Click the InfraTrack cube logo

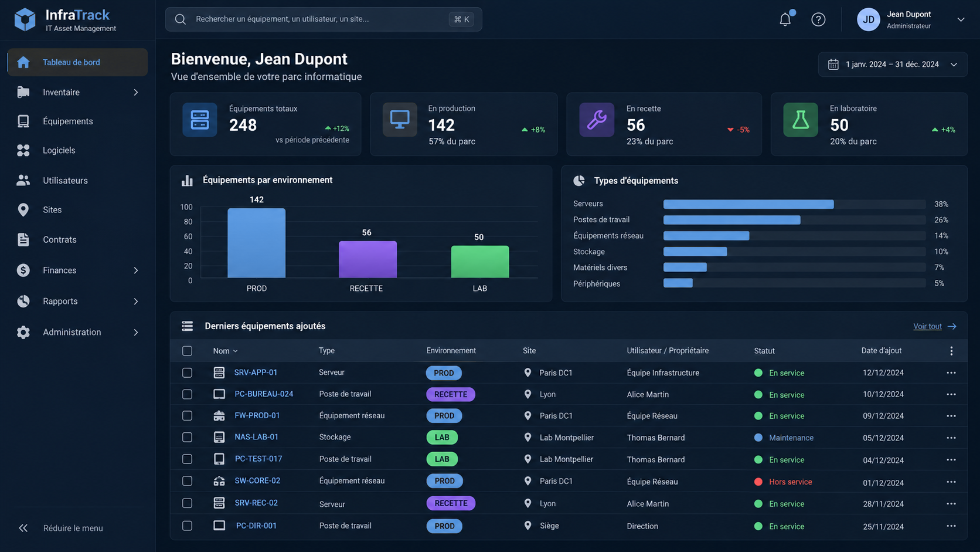coord(25,19)
